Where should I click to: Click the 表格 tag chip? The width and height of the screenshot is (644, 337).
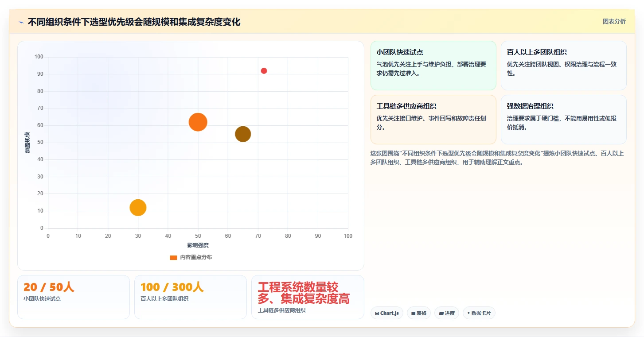[x=418, y=313]
